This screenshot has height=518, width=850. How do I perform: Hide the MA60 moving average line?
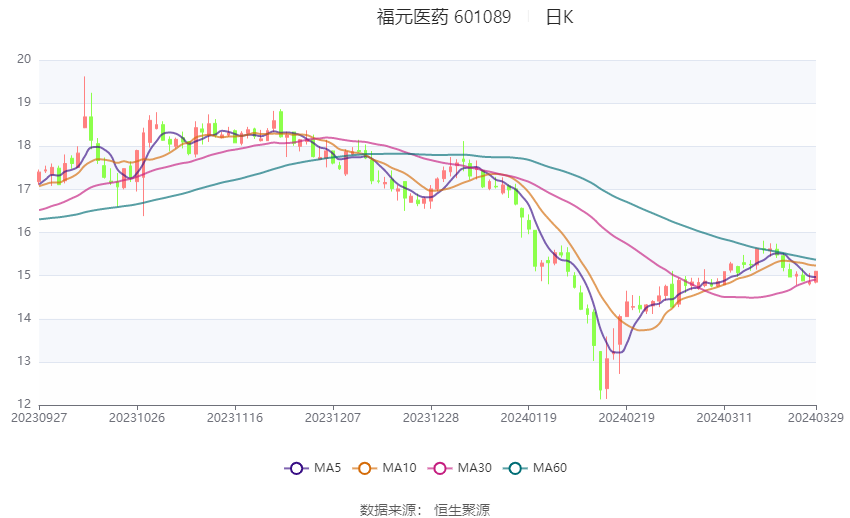point(514,467)
